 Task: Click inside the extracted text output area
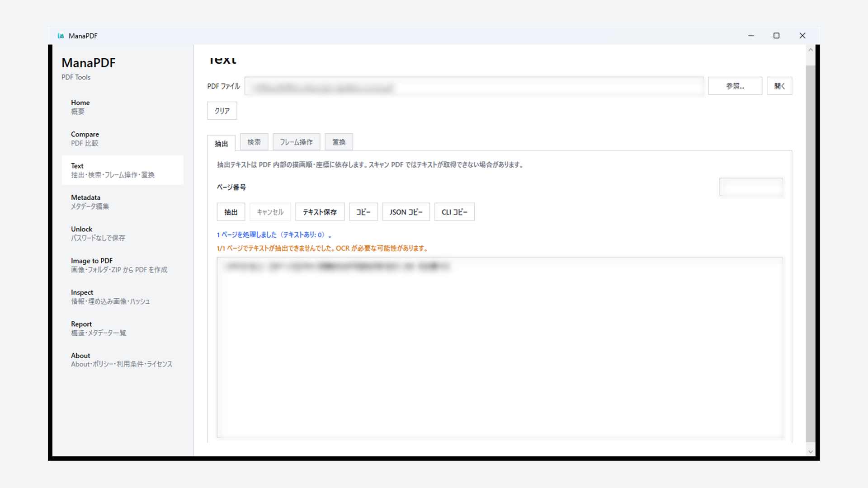coord(500,347)
